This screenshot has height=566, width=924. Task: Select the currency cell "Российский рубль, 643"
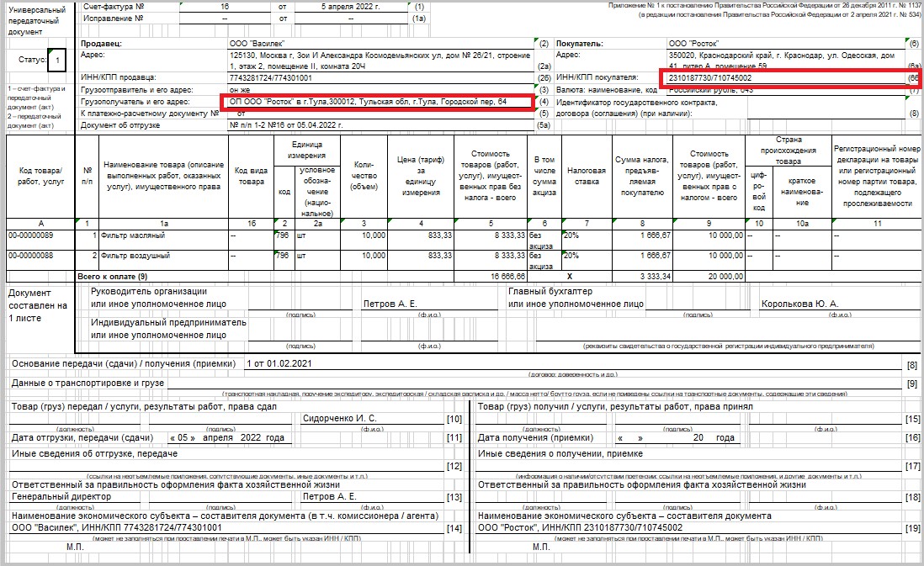click(x=711, y=90)
